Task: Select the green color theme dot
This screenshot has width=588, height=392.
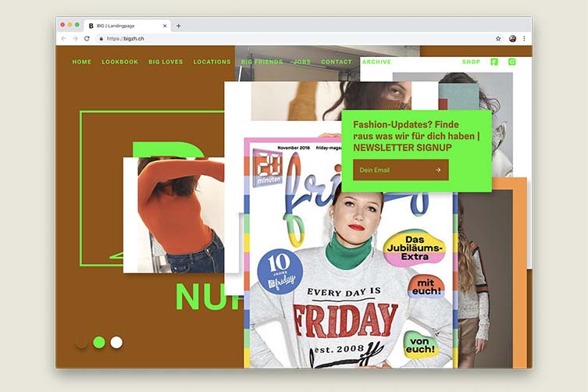Action: (x=99, y=343)
